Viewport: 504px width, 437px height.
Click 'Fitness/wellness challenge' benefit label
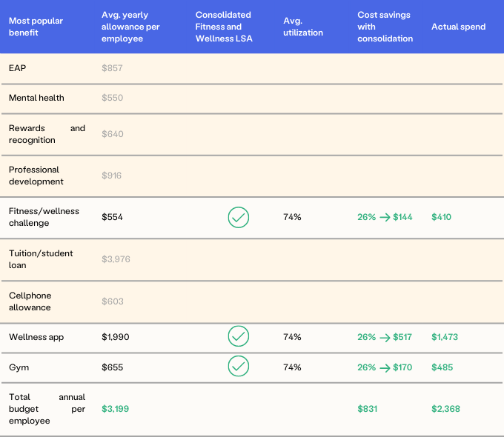tap(44, 217)
